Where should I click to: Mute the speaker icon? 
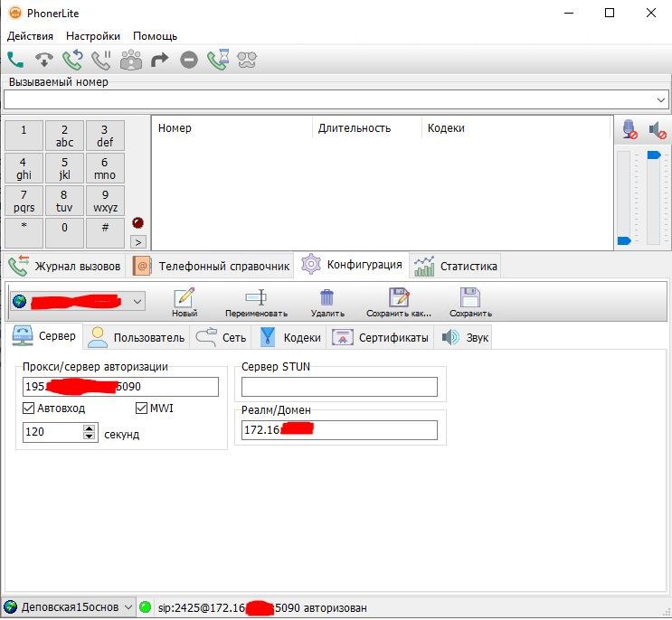click(x=658, y=130)
